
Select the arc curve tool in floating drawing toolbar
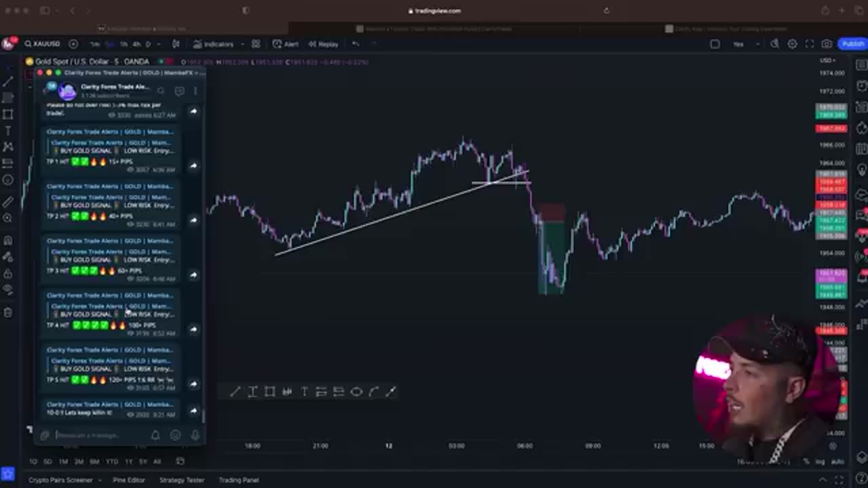374,392
